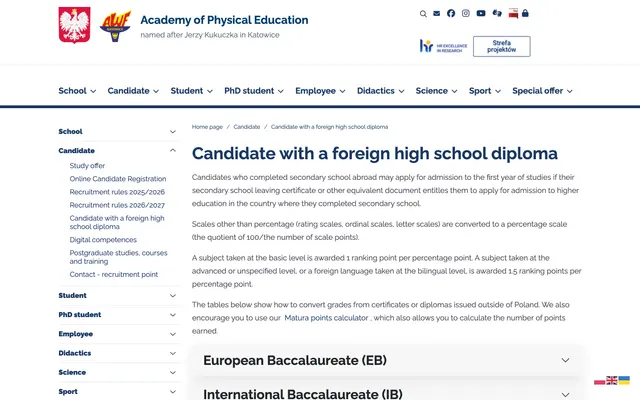Expand the sidebar Didactics section chevron
The width and height of the screenshot is (640, 400).
coord(173,353)
